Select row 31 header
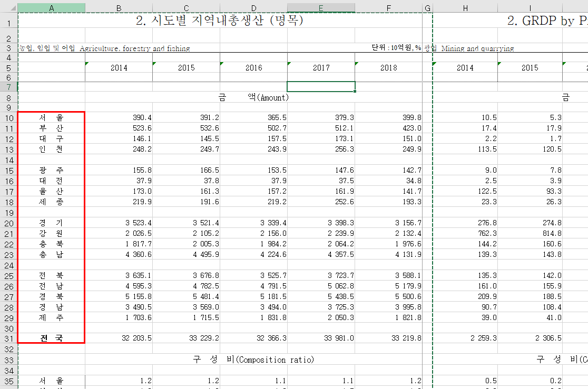Viewport: 588px width, 389px height. [x=8, y=339]
